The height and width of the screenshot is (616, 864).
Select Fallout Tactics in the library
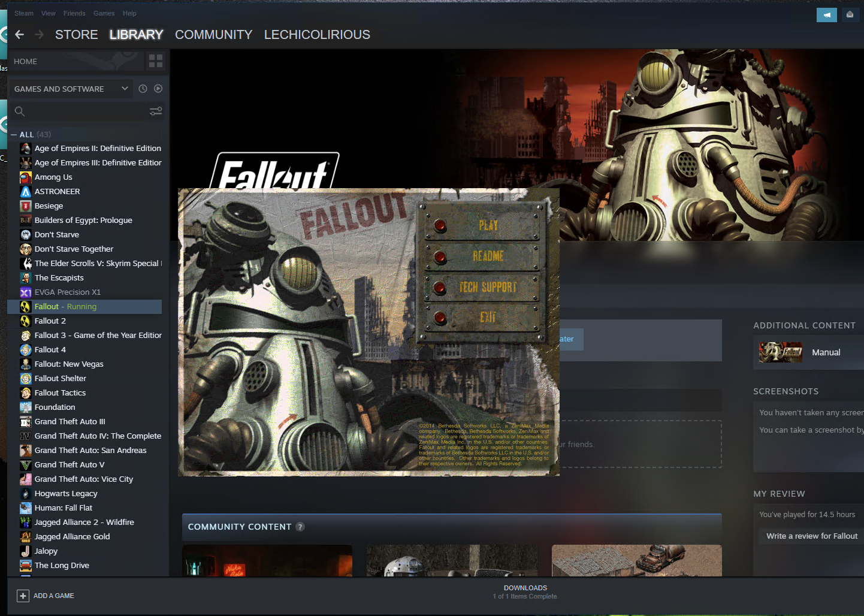84,393
